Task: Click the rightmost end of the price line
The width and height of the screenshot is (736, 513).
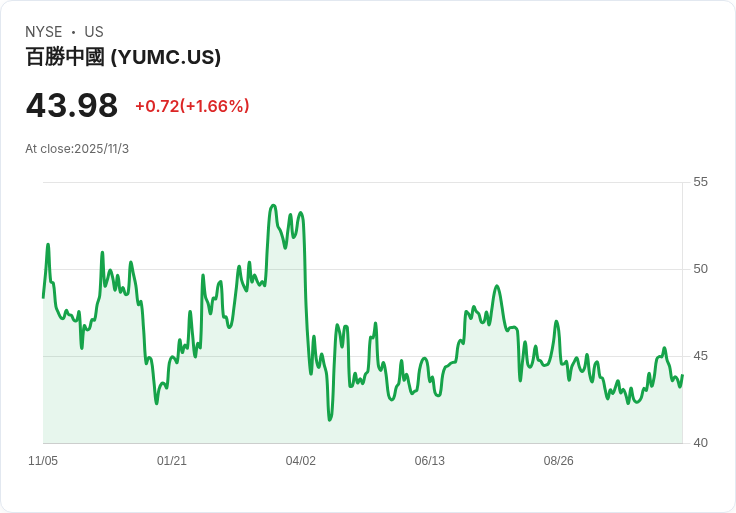Action: coord(682,376)
